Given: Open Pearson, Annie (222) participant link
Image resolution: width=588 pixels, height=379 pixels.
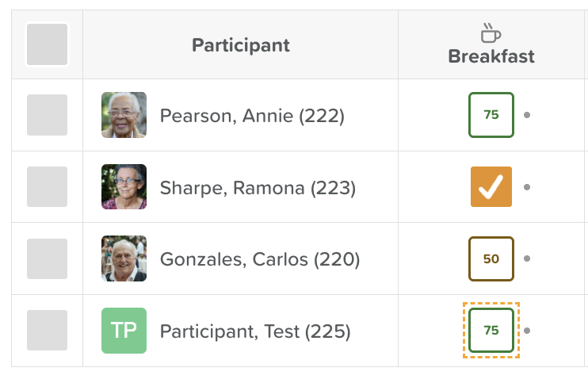Looking at the screenshot, I should tap(252, 116).
